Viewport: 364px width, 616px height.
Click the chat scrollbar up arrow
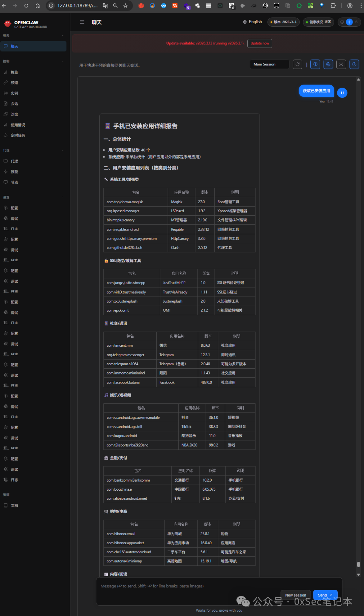tap(359, 80)
